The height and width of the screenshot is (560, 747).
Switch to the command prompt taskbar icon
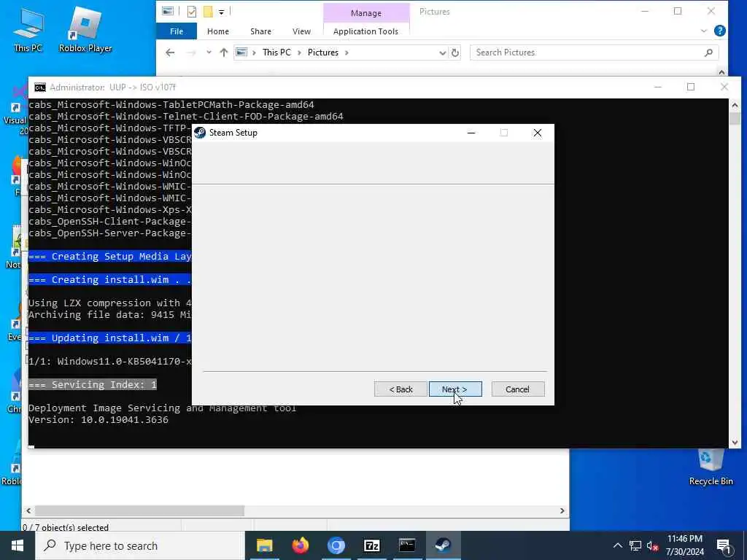coord(407,545)
